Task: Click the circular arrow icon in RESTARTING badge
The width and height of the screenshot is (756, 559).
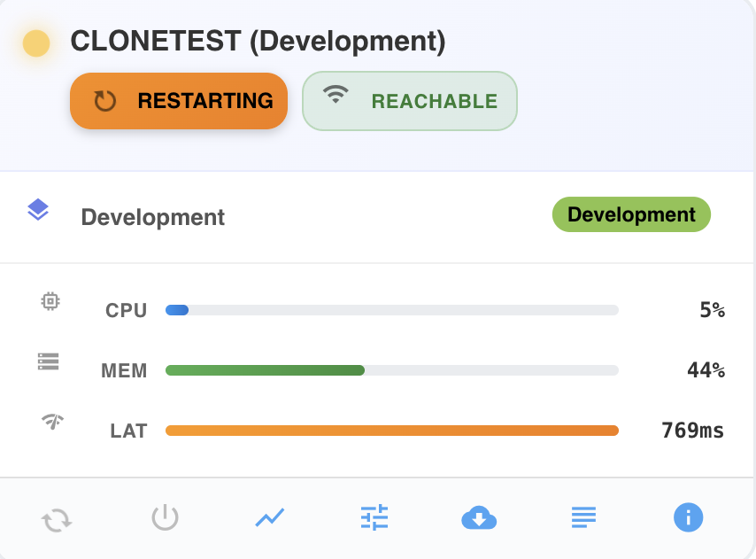Action: tap(104, 101)
